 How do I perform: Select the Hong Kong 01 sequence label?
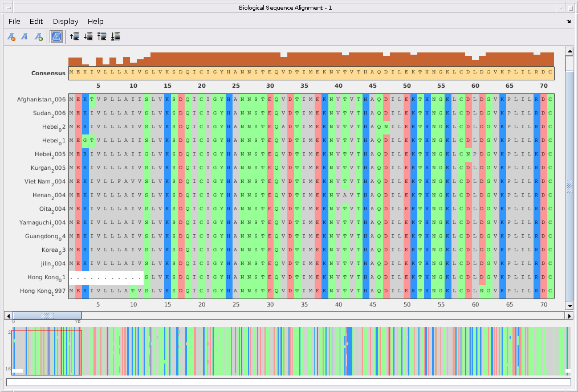click(46, 277)
